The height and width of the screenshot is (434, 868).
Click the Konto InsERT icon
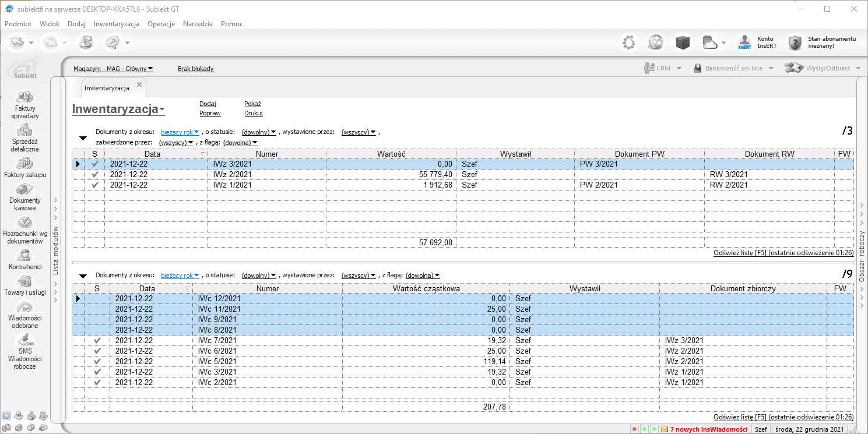pos(744,43)
